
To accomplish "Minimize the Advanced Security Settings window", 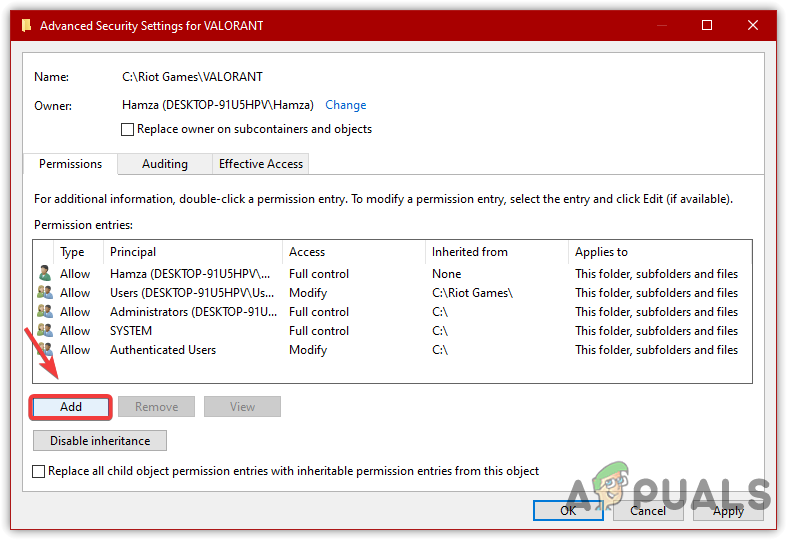I will pyautogui.click(x=662, y=25).
